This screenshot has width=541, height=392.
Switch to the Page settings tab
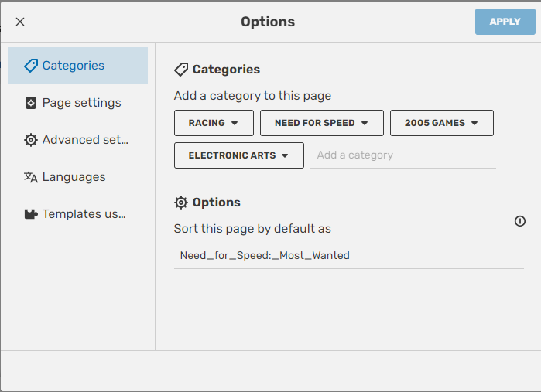pos(81,103)
